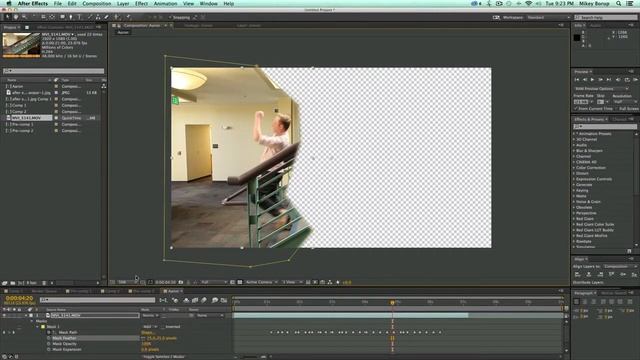Toggle Full Screen checkbox in Preview
This screenshot has height=360, width=640.
pos(616,109)
